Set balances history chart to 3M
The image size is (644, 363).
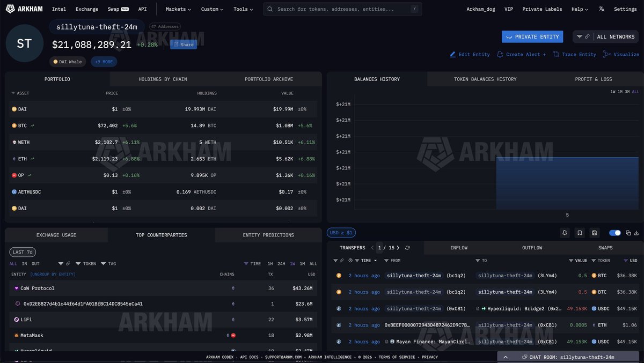627,92
